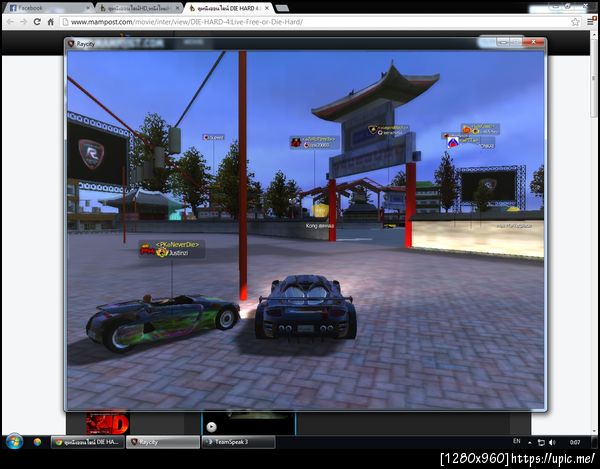The image size is (600, 469).
Task: Launch the pinned Chrome taskbar icon
Action: pyautogui.click(x=37, y=442)
